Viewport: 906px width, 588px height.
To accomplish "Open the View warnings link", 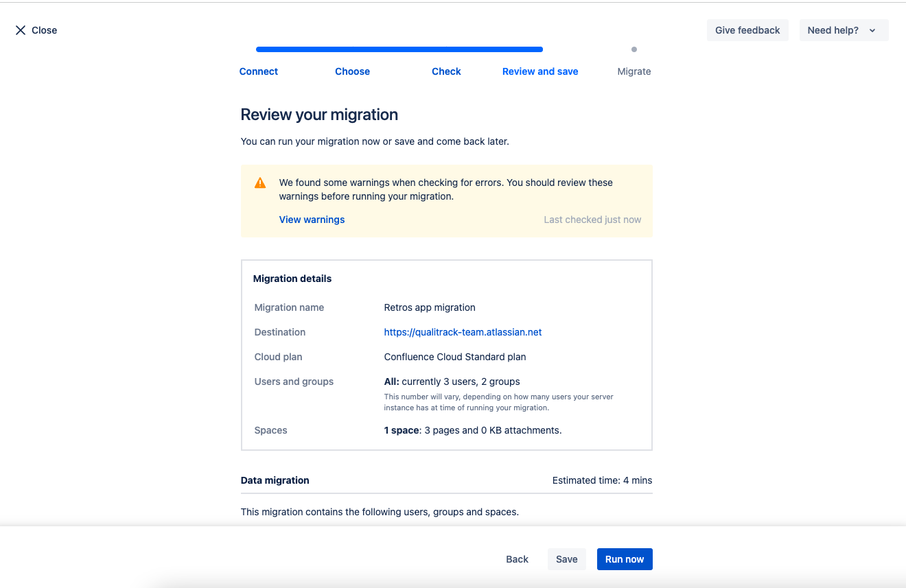I will [x=312, y=220].
